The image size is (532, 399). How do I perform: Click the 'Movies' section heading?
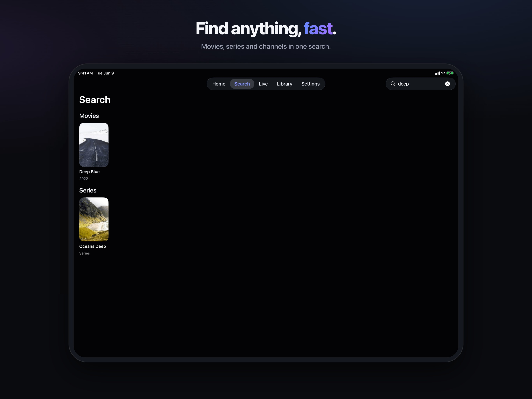point(89,116)
